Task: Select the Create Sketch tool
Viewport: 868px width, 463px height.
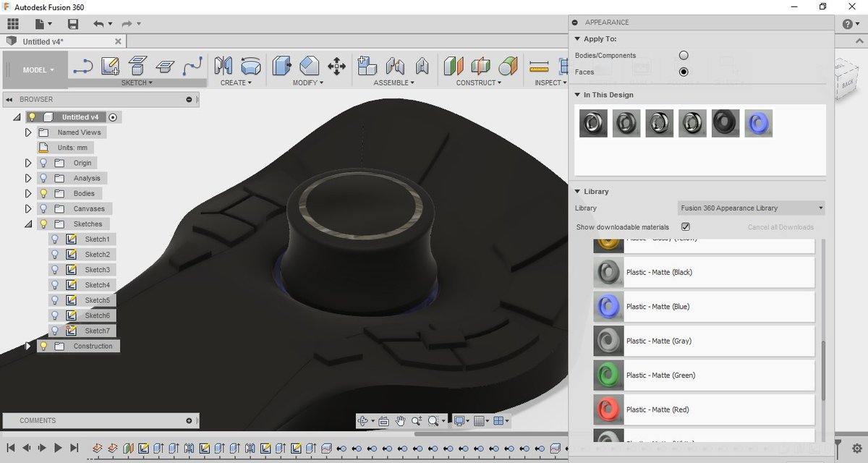Action: tap(110, 67)
